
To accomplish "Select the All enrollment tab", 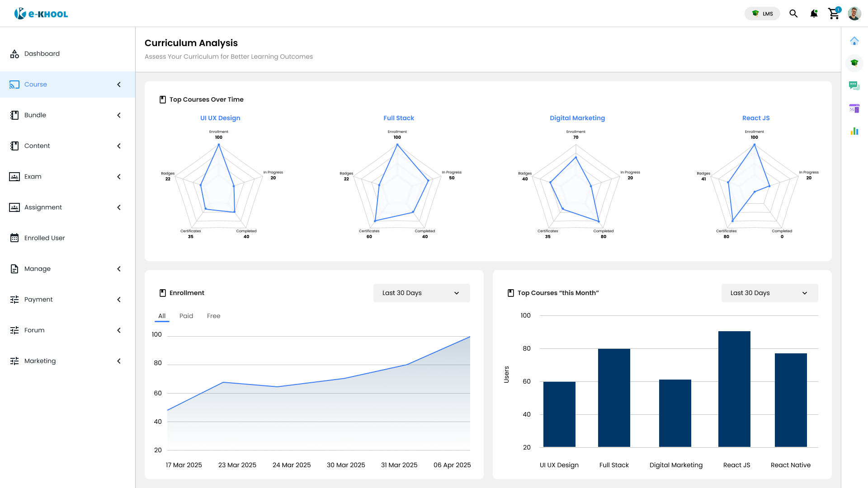I will (162, 316).
